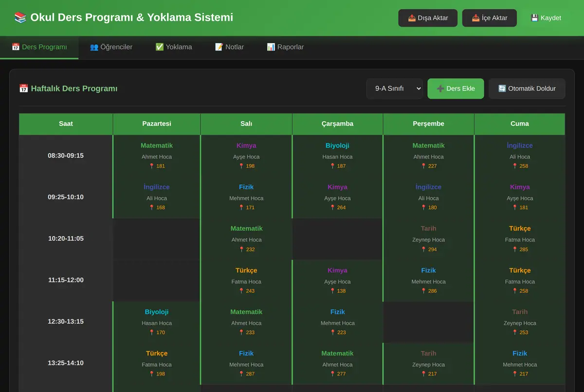584x392 pixels.
Task: Add a lesson with Ders Ekle
Action: pyautogui.click(x=456, y=89)
